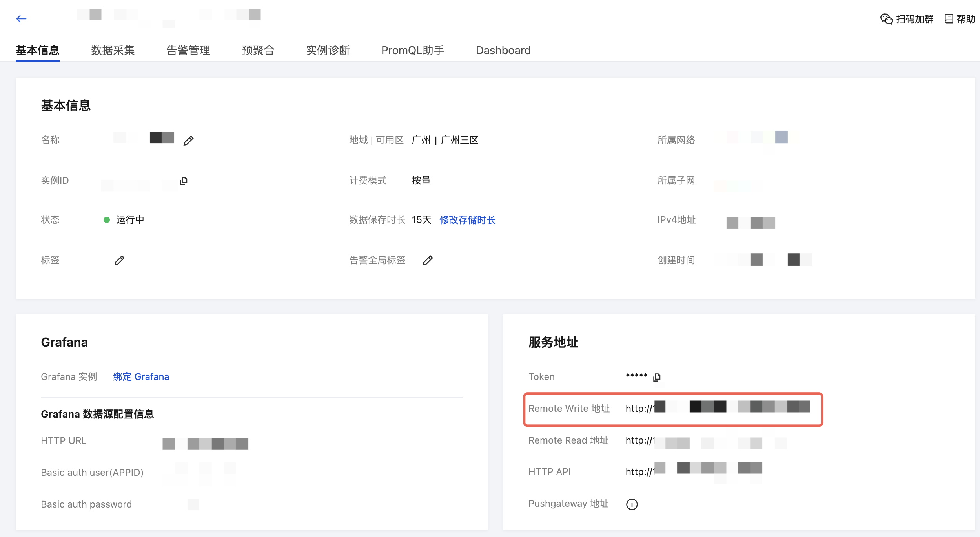Click the HTTP API address value
Screen dimensions: 980x537
point(694,471)
